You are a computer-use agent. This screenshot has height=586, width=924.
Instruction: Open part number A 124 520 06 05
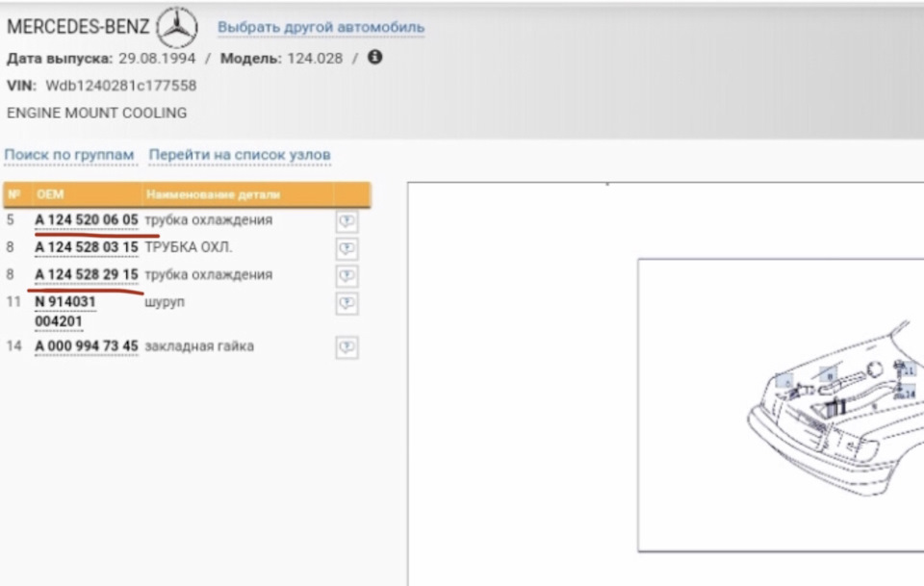pyautogui.click(x=87, y=219)
